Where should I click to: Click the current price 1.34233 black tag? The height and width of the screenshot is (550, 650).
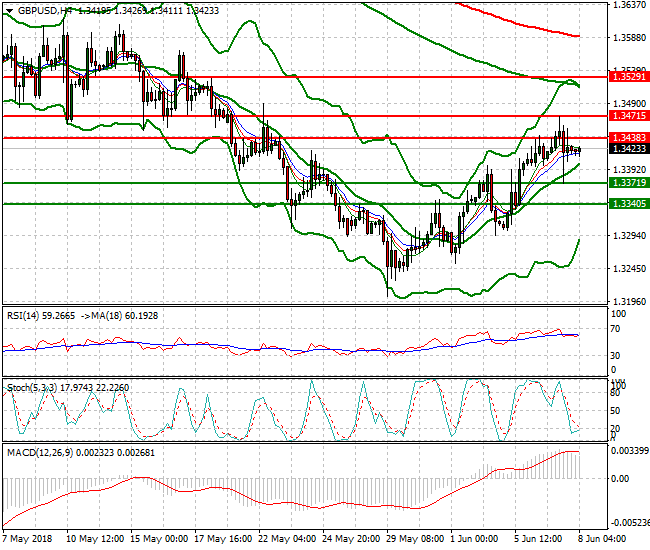pos(628,149)
